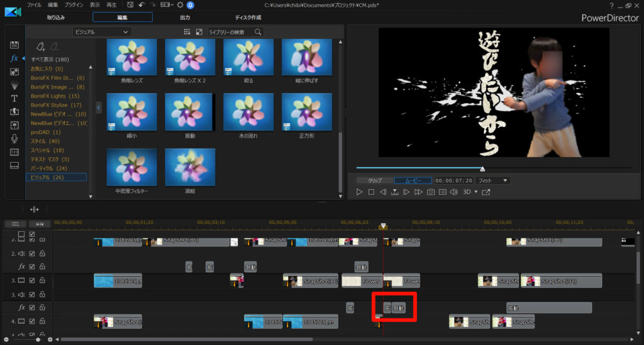This screenshot has height=345, width=644.
Task: Switch preview to ムービー mode
Action: point(413,180)
